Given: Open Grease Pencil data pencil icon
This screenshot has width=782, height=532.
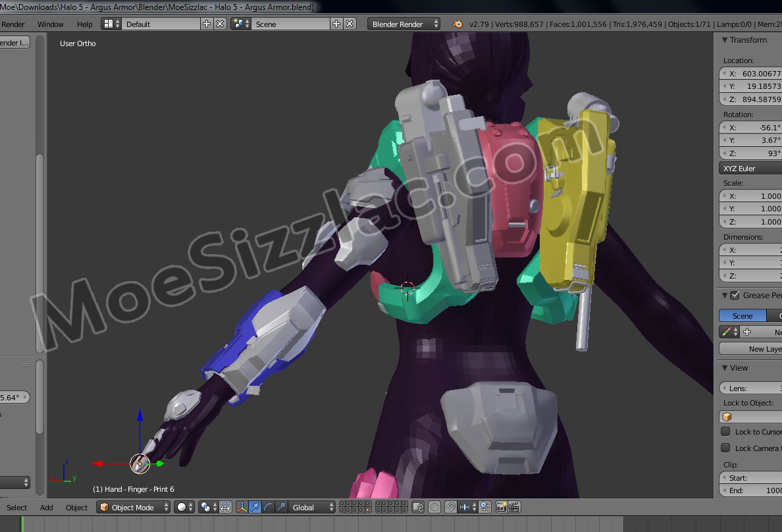Looking at the screenshot, I should click(729, 332).
